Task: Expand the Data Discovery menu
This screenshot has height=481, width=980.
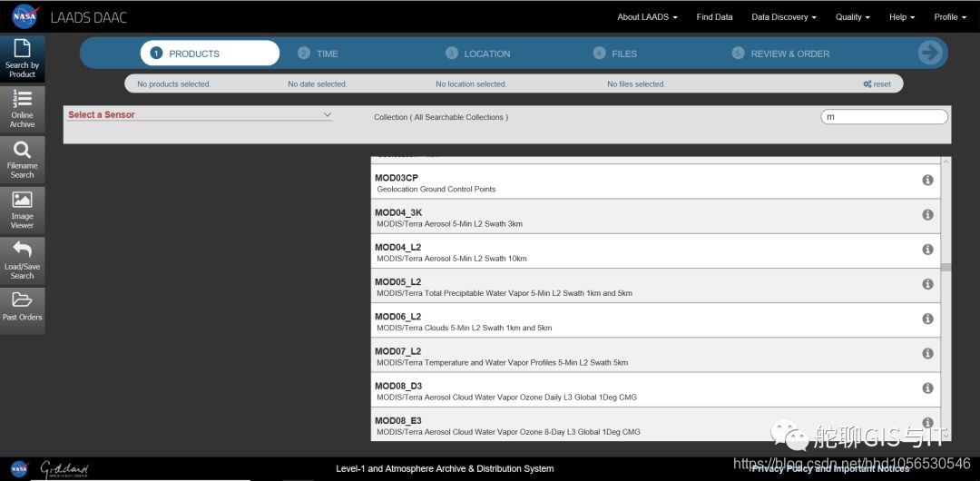Action: 784,17
